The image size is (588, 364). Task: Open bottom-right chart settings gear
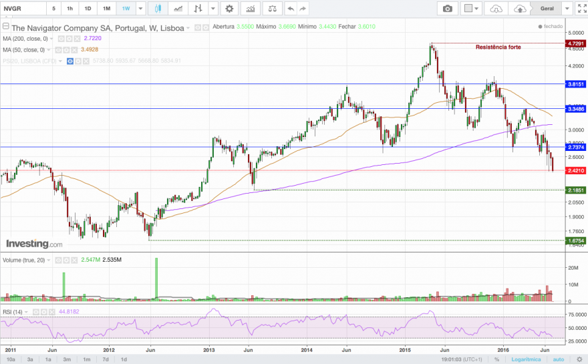pos(579,359)
